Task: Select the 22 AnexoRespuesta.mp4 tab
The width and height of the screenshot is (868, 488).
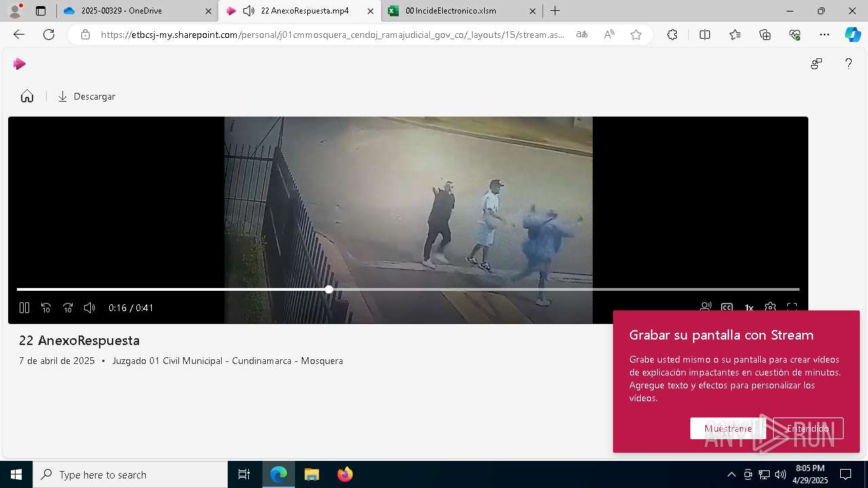Action: (298, 11)
